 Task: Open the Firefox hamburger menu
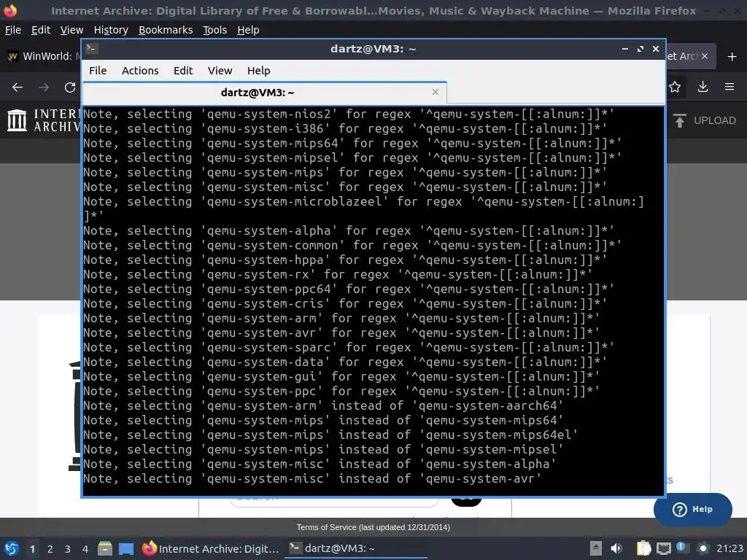point(729,87)
